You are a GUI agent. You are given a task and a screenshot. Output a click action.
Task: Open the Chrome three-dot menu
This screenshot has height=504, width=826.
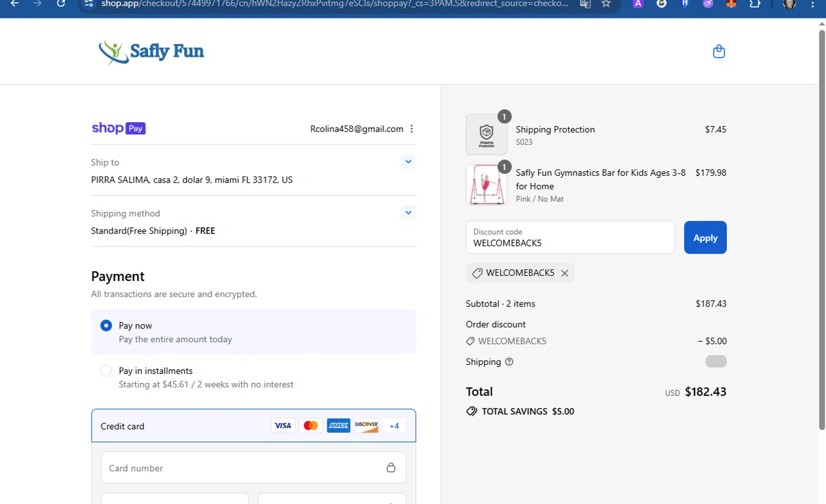(x=812, y=3)
